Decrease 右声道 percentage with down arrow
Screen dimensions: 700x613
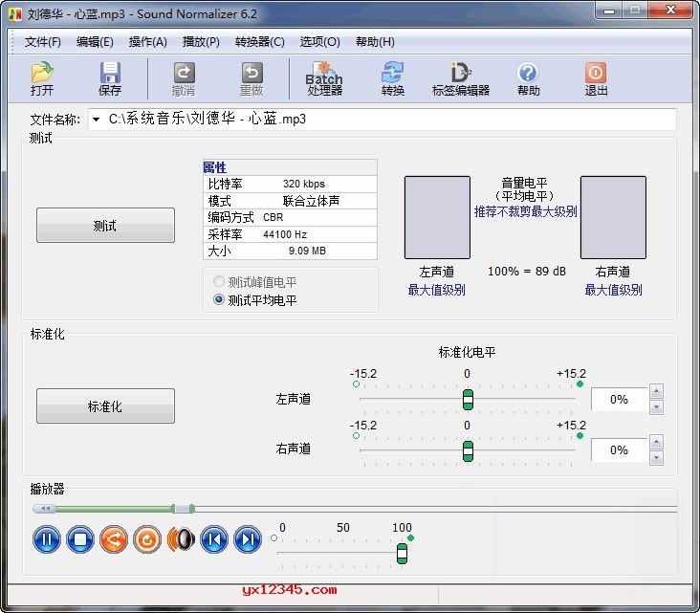click(656, 457)
